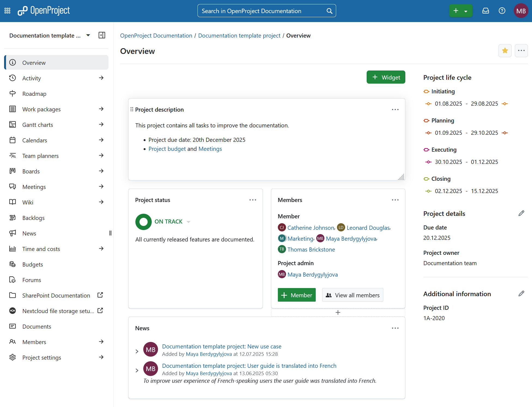Click the green Widget button
This screenshot has width=532, height=407.
click(386, 77)
